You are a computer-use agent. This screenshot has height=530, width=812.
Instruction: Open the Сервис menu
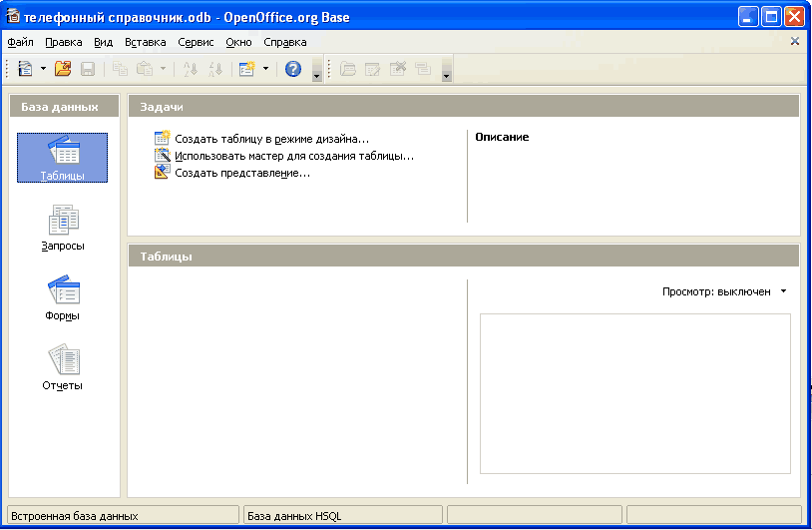[x=196, y=42]
